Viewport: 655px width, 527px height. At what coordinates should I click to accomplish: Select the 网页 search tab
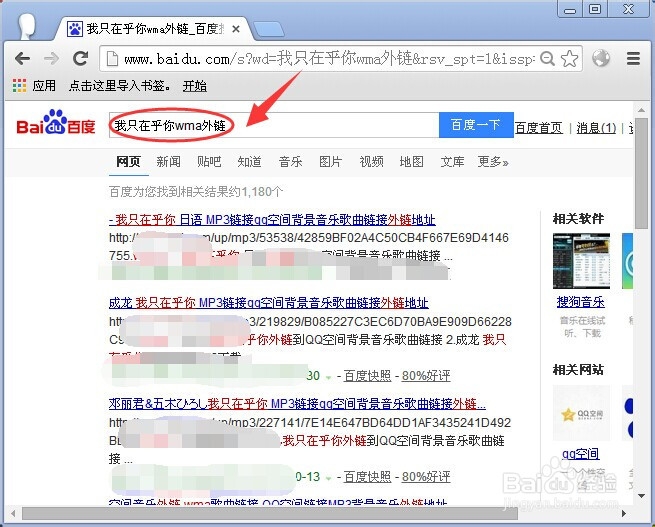[128, 161]
